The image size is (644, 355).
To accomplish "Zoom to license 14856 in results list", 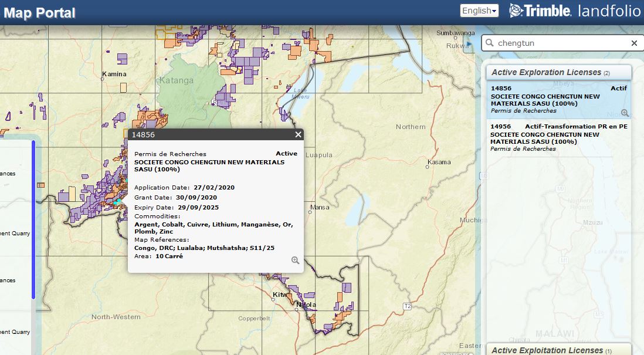I will (625, 113).
